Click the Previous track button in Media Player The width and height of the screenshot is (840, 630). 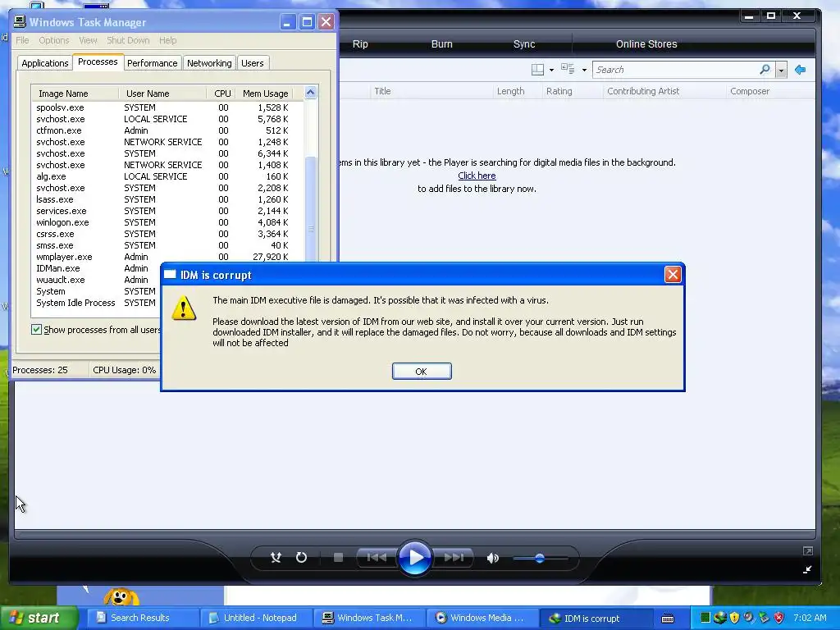point(376,558)
